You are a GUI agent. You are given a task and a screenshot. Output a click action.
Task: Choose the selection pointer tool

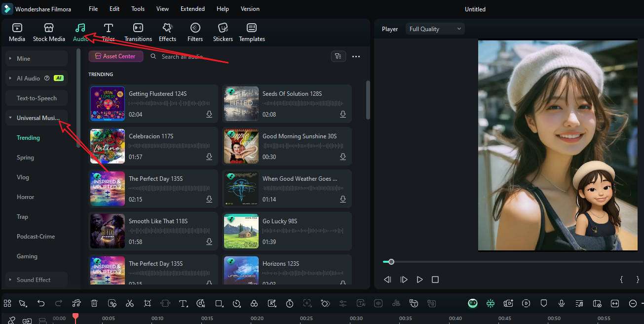point(23,303)
